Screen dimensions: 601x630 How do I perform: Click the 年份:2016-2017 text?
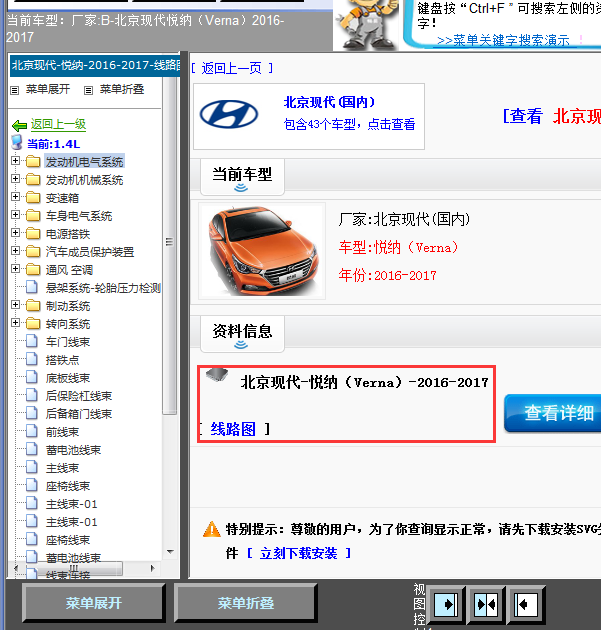click(388, 275)
